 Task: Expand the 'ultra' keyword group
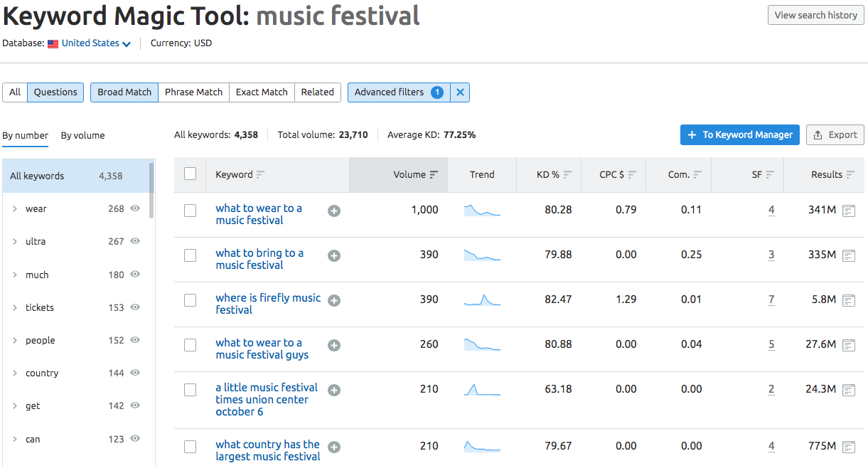coord(15,242)
